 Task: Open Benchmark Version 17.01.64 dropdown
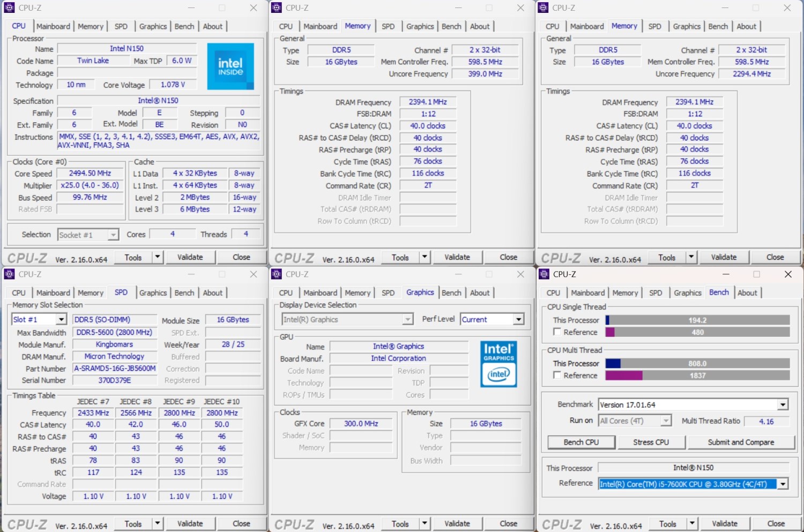pos(783,405)
